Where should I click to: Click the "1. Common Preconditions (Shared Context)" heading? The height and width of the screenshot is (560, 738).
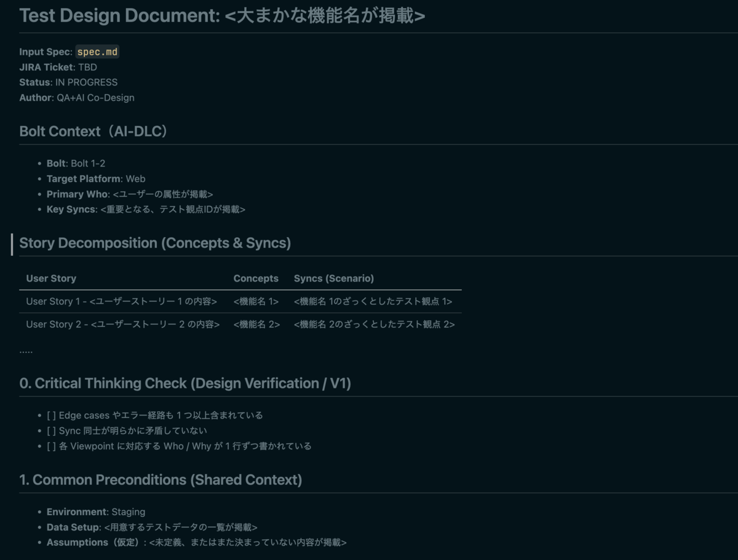point(161,480)
